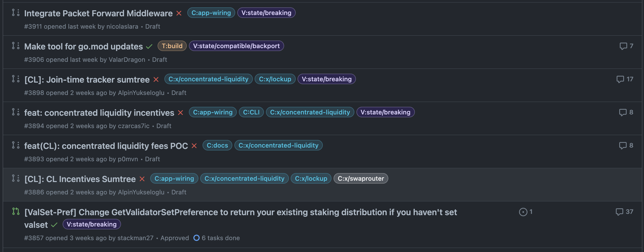Filter by V:state/compatible/backport label
The image size is (644, 252).
[x=236, y=46]
